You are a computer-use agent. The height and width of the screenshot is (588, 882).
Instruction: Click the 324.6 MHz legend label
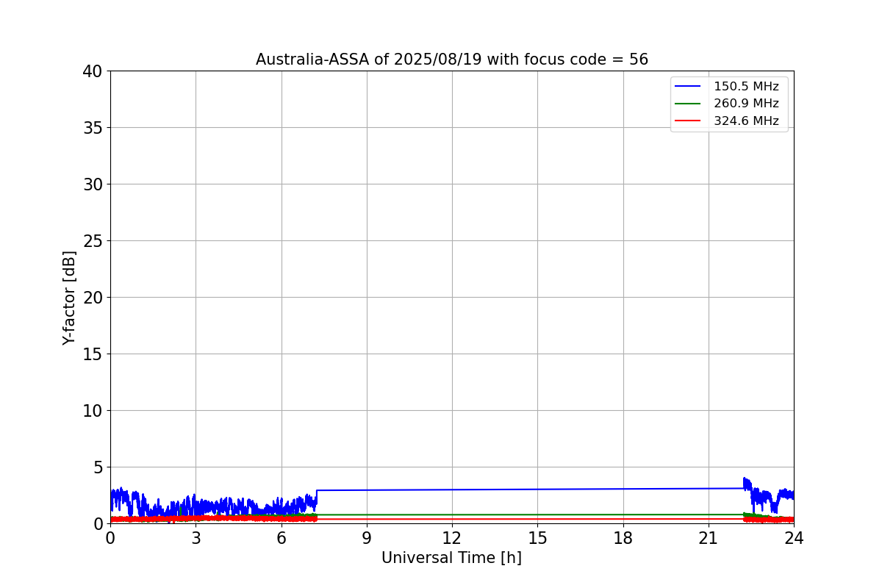click(746, 121)
